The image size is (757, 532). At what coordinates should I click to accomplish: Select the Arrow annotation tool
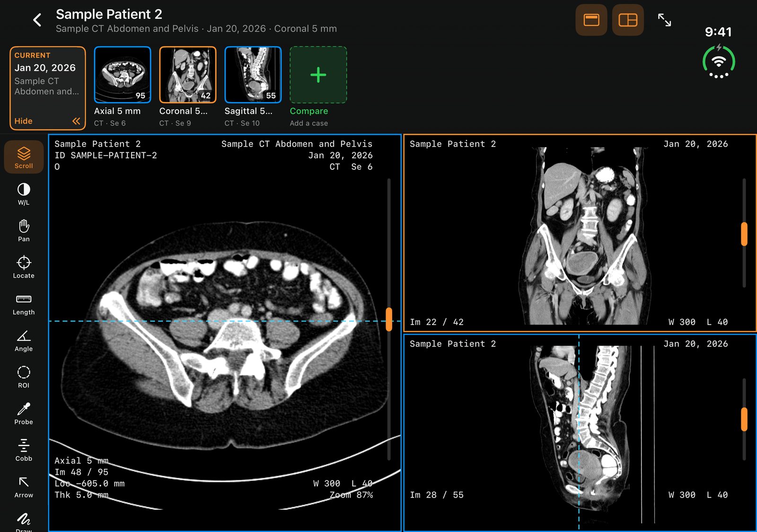pos(24,486)
